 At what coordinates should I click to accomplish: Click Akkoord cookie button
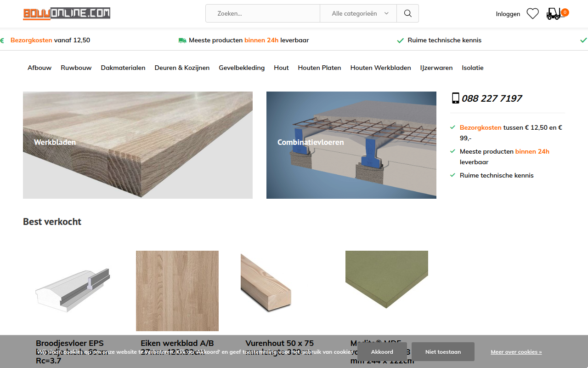[x=382, y=352]
